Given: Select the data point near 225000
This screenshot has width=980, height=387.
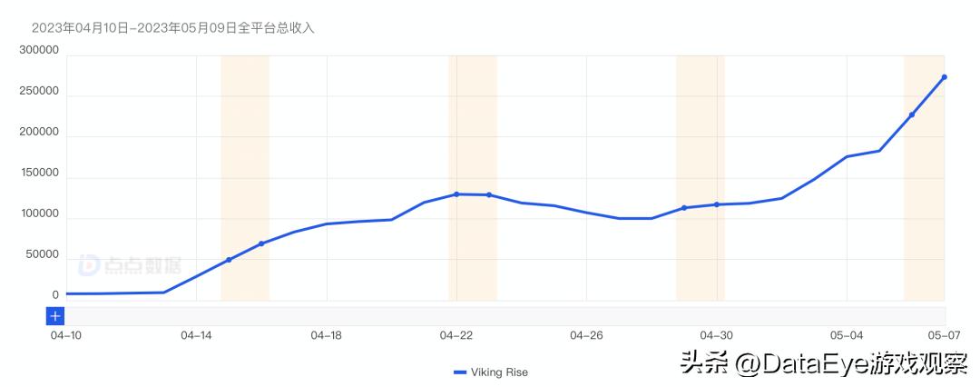Looking at the screenshot, I should pos(911,114).
